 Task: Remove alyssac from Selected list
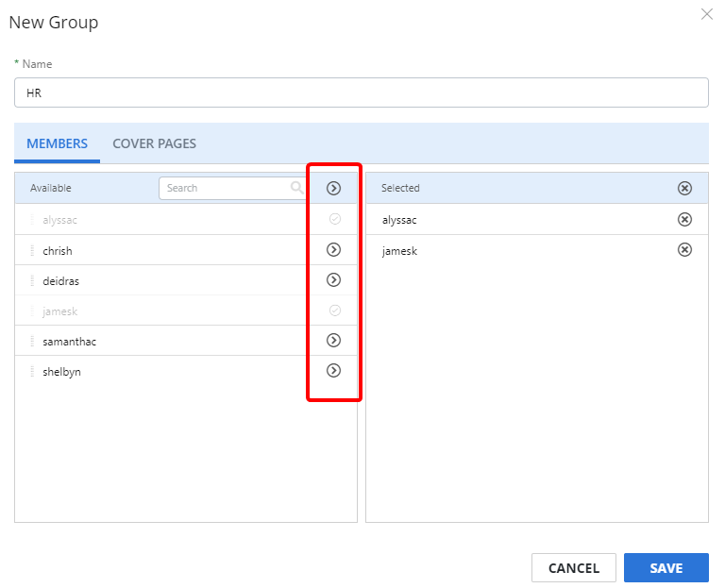685,220
